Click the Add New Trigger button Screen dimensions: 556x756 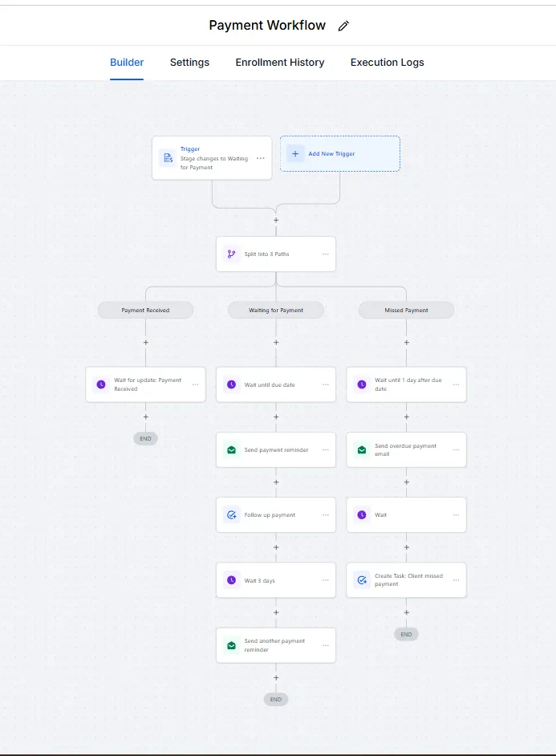click(339, 154)
